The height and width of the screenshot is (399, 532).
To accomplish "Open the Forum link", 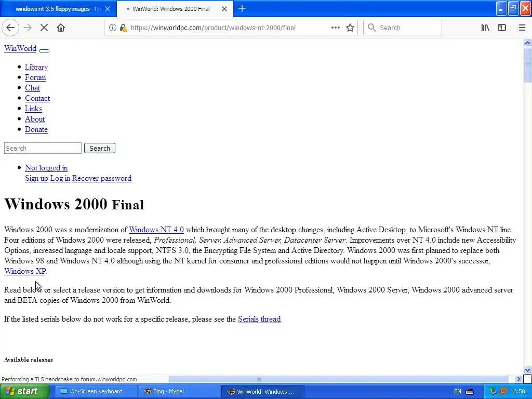I will [x=35, y=77].
